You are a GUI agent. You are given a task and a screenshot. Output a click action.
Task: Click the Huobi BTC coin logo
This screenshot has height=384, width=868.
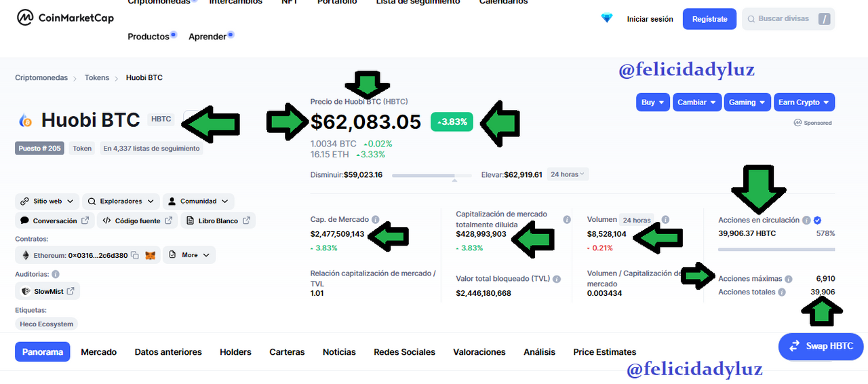tap(26, 121)
